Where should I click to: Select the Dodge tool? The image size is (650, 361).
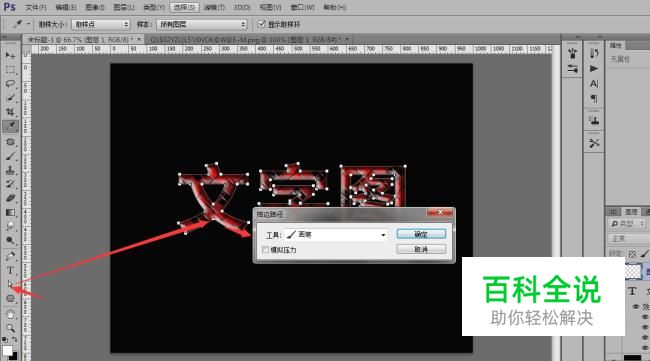10,240
